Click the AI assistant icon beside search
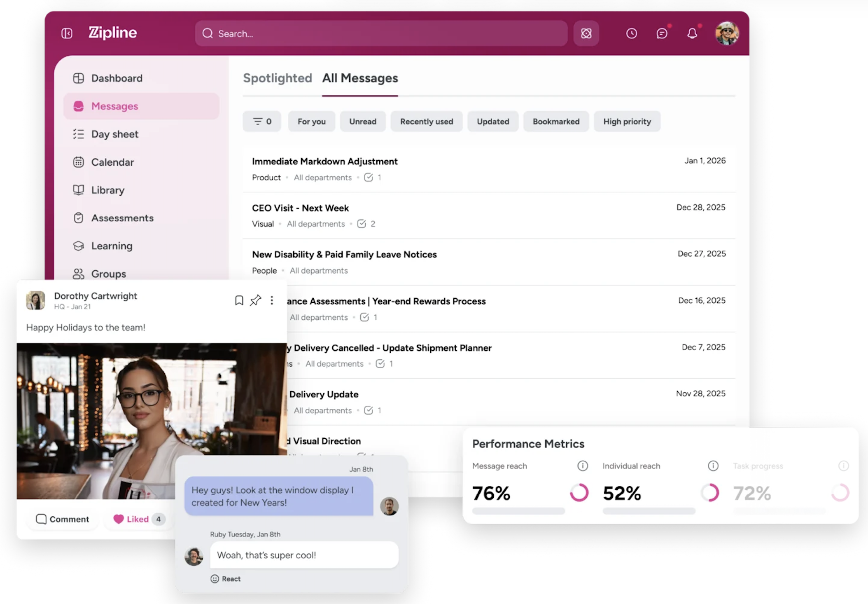The image size is (868, 604). [586, 33]
